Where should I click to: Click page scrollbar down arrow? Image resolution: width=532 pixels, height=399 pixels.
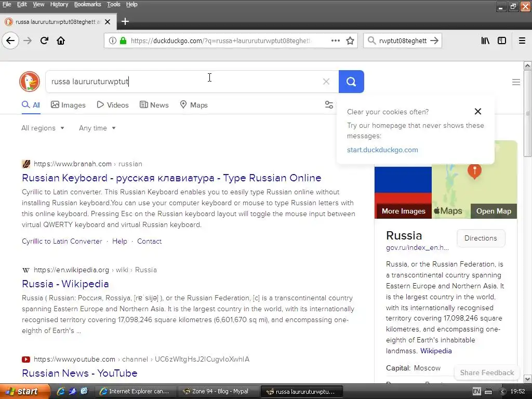[x=528, y=379]
